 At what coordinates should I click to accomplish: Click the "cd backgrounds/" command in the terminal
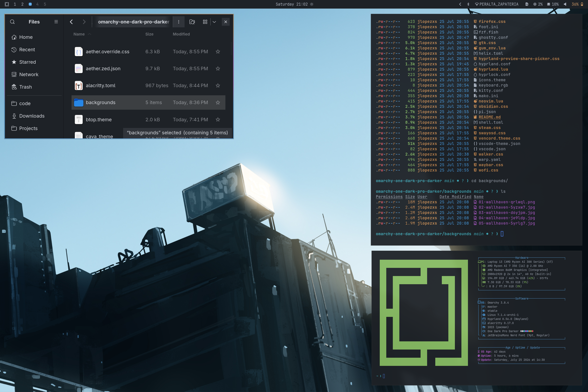490,181
